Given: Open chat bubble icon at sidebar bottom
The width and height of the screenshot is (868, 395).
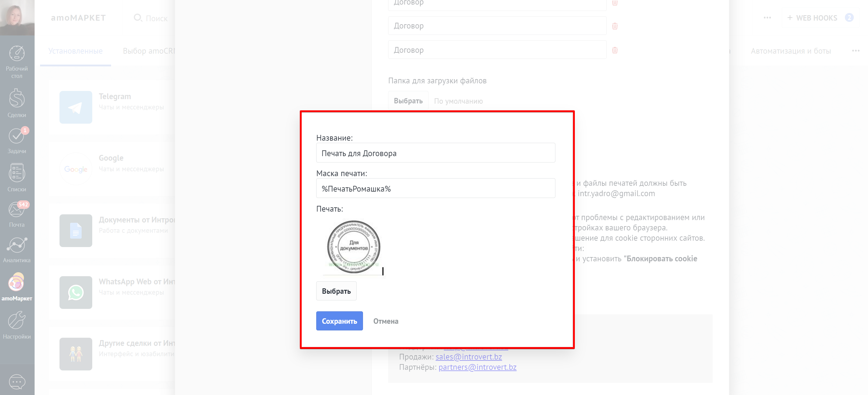Looking at the screenshot, I should [17, 382].
